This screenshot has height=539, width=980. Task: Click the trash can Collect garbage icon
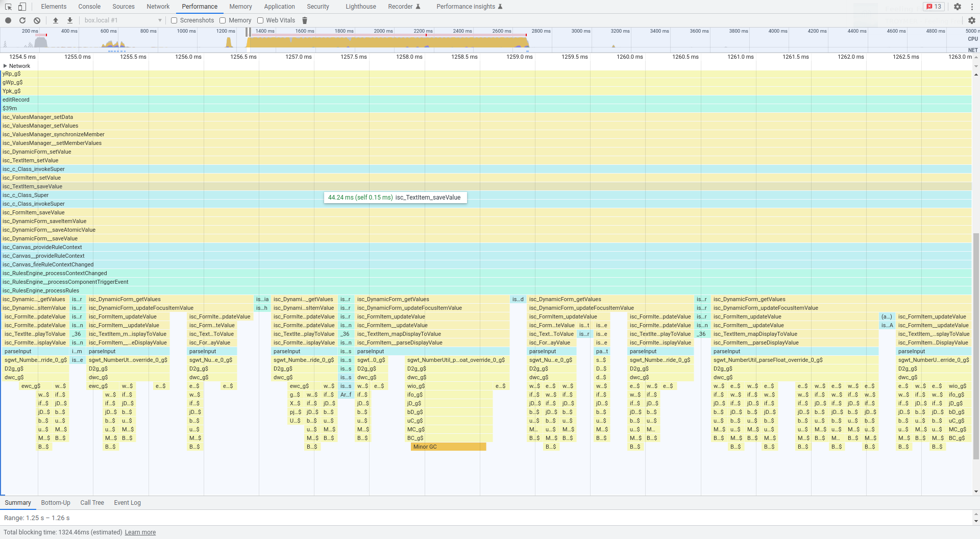(x=305, y=20)
